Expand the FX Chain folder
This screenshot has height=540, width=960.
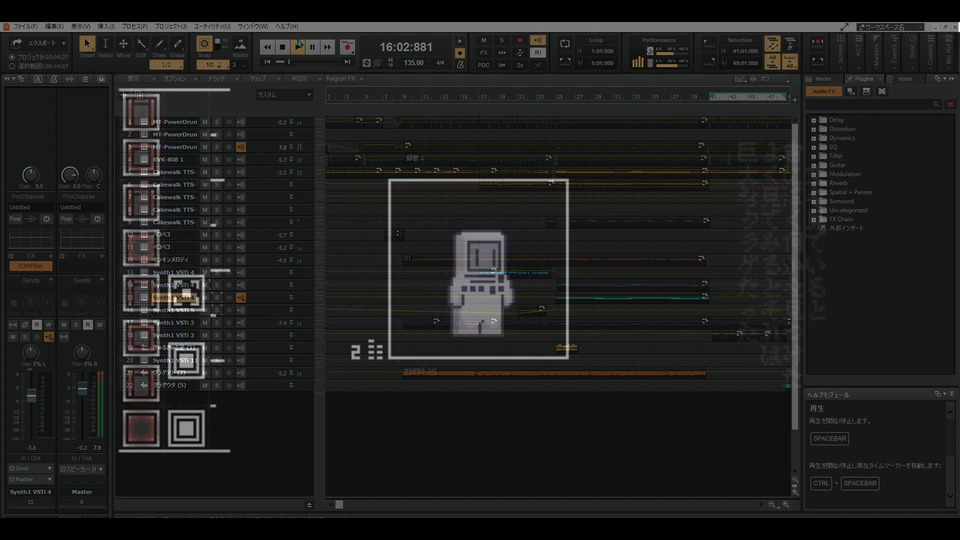(x=814, y=219)
